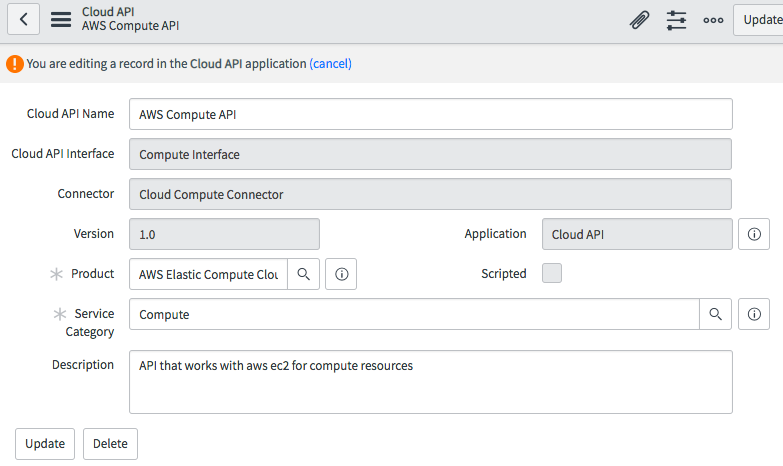This screenshot has width=783, height=466.
Task: Click the Connector label
Action: (86, 194)
